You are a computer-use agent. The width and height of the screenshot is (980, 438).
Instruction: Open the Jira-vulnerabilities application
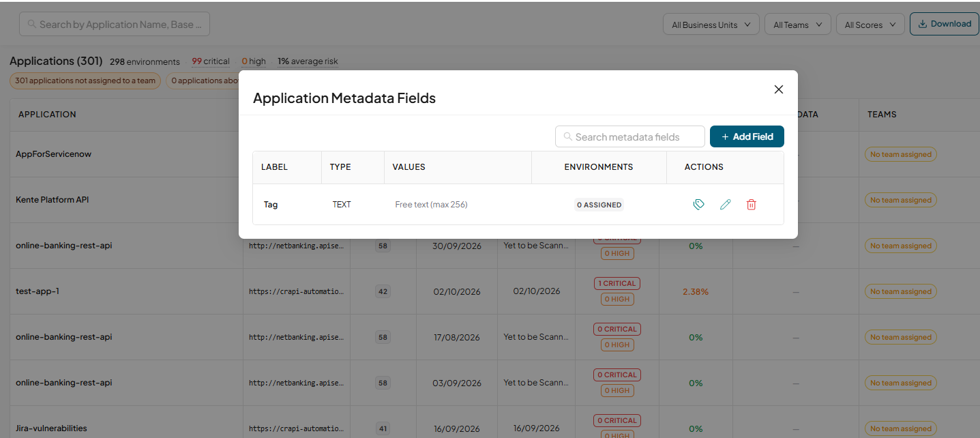click(x=51, y=428)
